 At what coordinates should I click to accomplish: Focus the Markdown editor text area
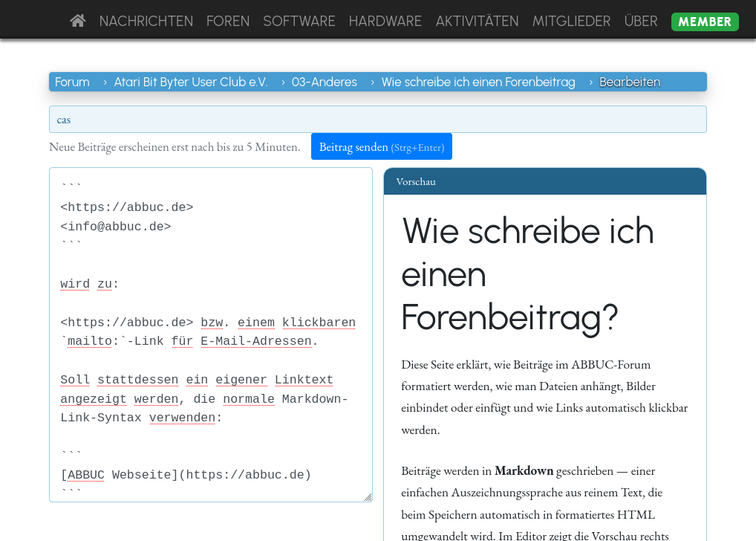211,335
